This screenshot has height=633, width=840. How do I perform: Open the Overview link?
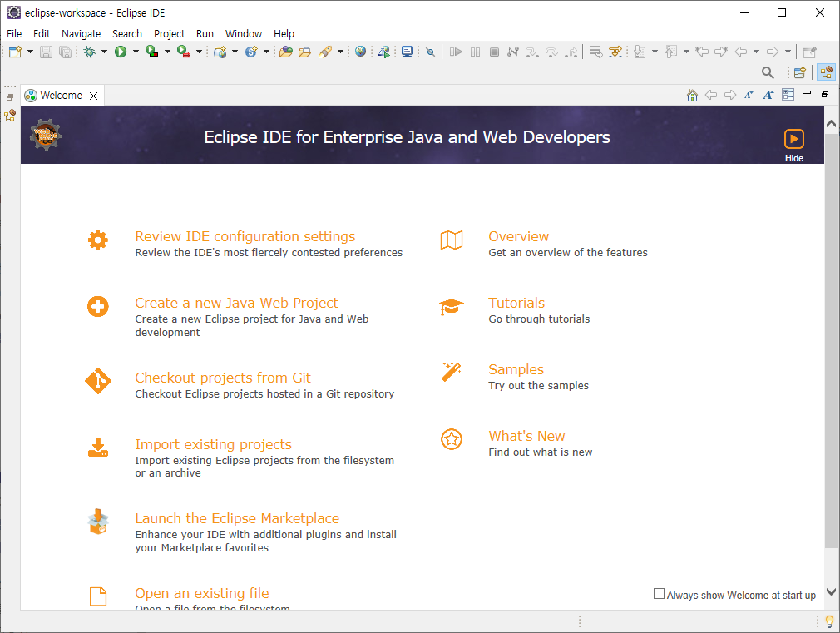coord(519,236)
